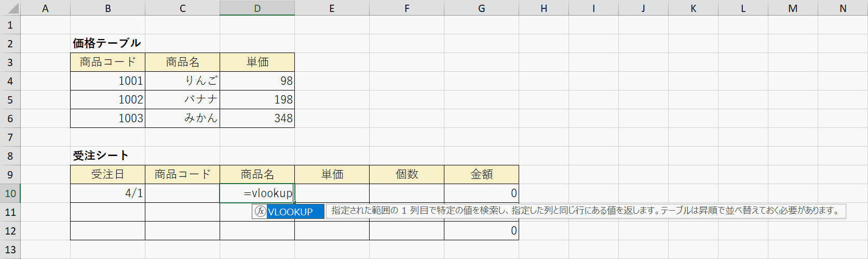This screenshot has width=868, height=259.
Task: Select row 8 header
Action: coord(10,156)
